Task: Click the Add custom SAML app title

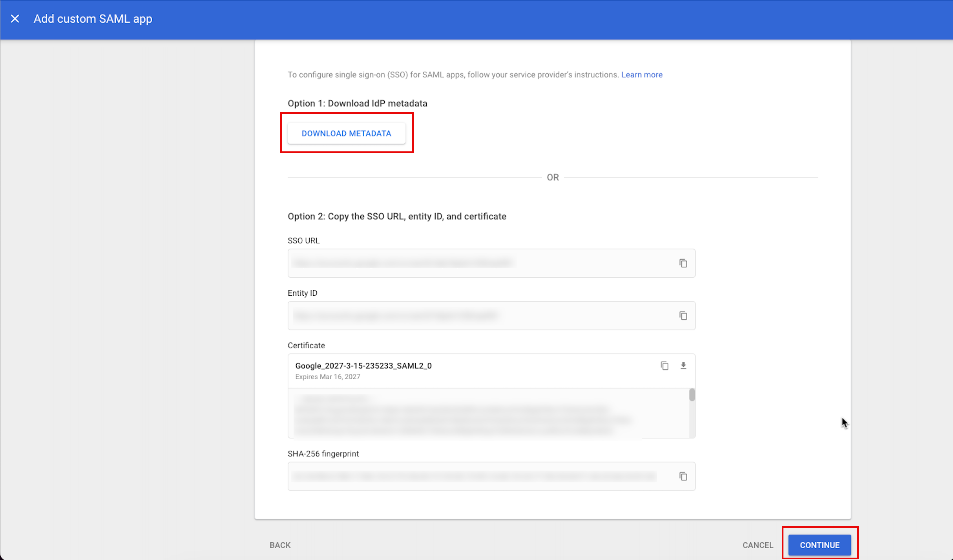Action: pyautogui.click(x=93, y=18)
